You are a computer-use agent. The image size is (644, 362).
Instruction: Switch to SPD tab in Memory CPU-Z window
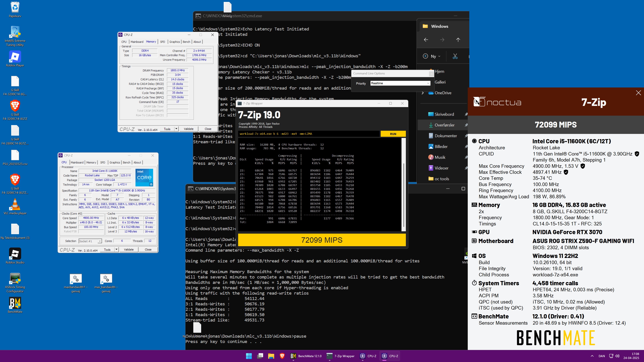[x=163, y=42]
